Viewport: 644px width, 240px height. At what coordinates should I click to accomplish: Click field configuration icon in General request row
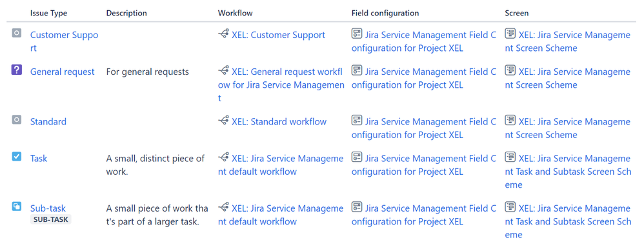click(x=356, y=70)
